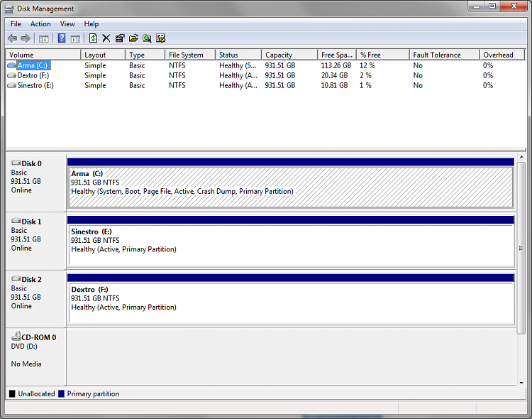Select the Disk 1 label panel
The height and width of the screenshot is (419, 532).
[x=36, y=241]
